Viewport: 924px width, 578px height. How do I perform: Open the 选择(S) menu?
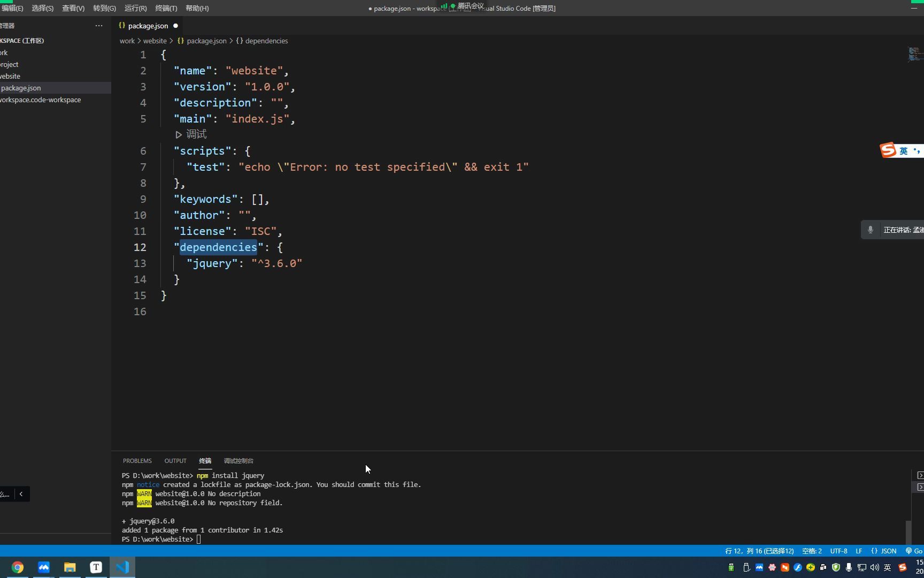[42, 8]
